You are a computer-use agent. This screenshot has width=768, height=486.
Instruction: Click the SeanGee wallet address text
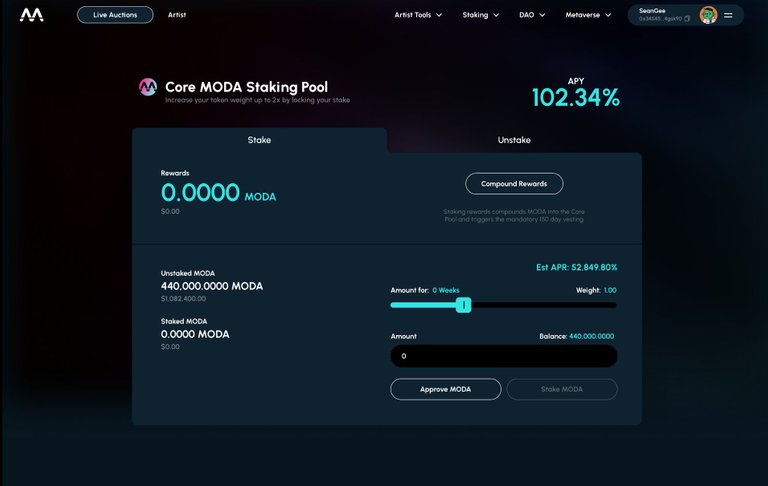tap(660, 19)
